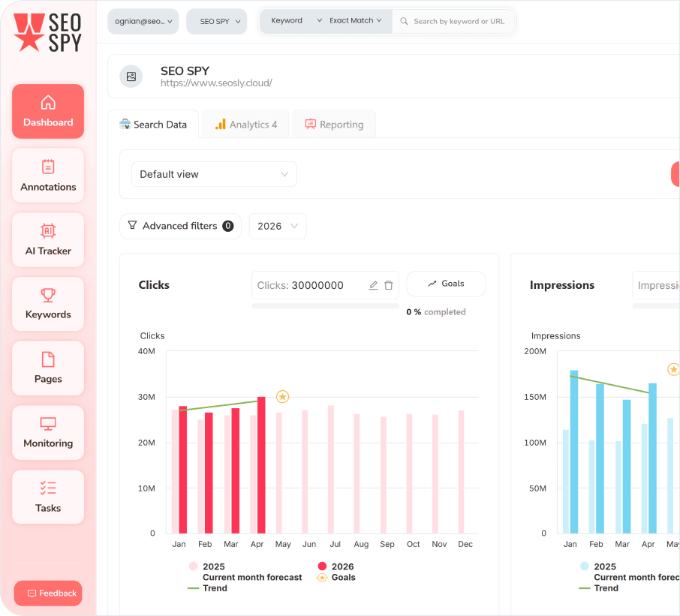Click the 'Current month forecast' Clicks legend text
680x616 pixels.
[x=252, y=578]
